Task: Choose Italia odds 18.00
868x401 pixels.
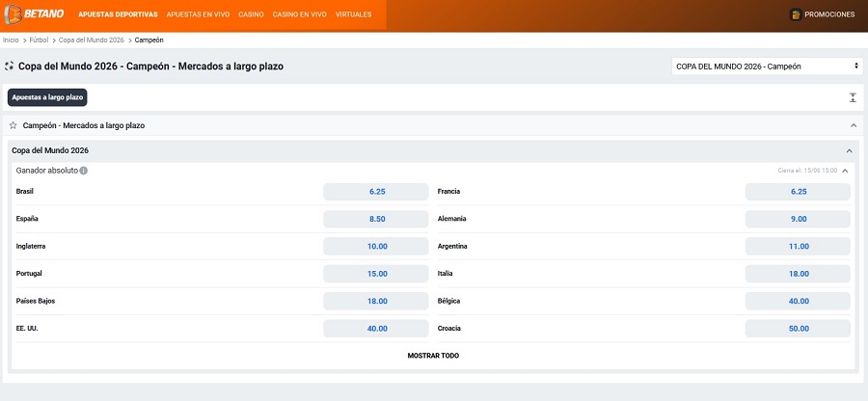Action: [x=798, y=274]
